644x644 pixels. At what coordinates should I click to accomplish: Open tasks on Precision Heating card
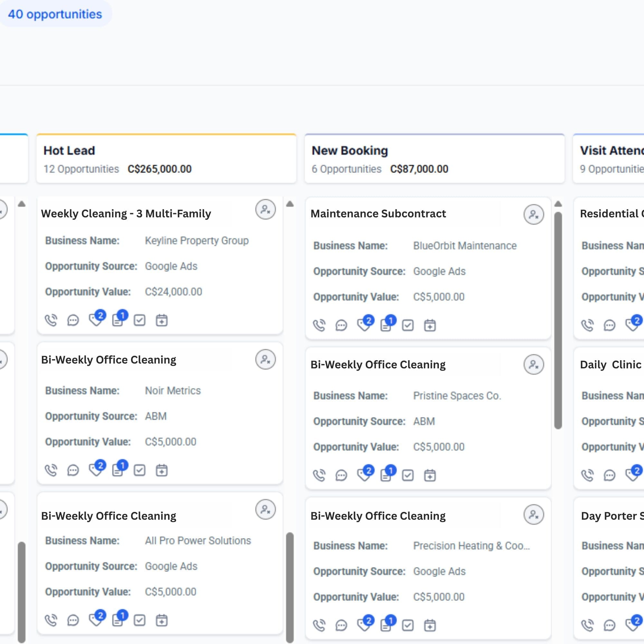[x=408, y=625]
